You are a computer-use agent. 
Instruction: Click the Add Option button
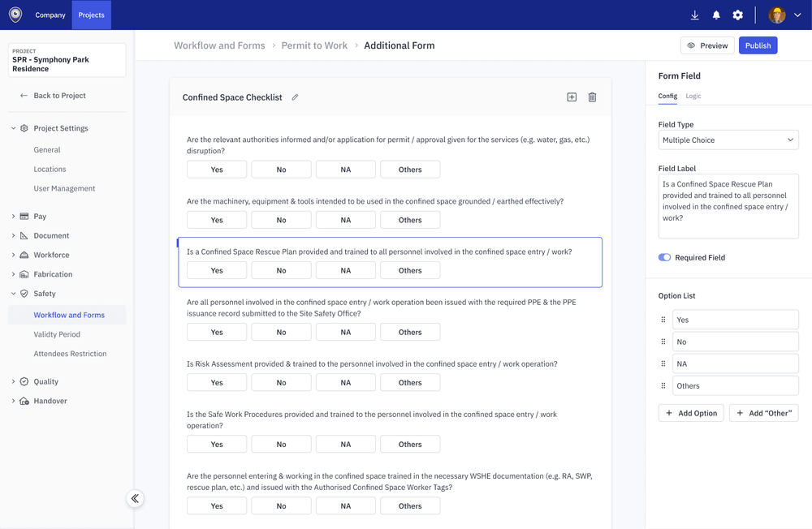[x=691, y=413]
